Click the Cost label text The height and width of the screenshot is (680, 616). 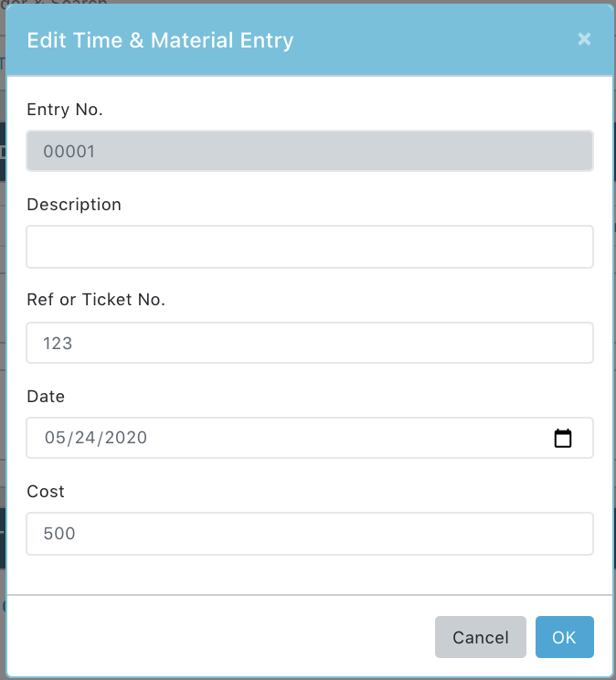[46, 492]
